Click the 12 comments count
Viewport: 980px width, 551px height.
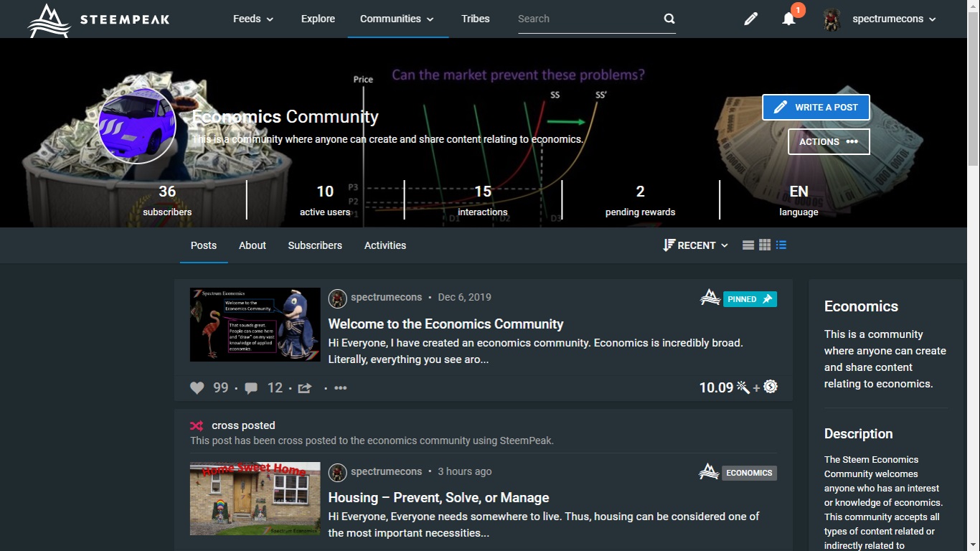pos(275,388)
